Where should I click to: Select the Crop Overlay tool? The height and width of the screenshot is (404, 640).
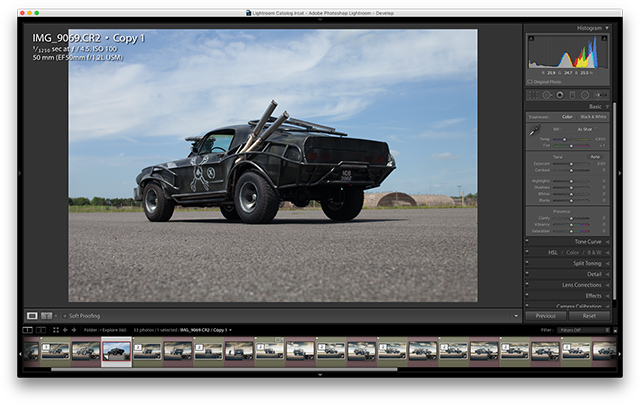pyautogui.click(x=534, y=95)
